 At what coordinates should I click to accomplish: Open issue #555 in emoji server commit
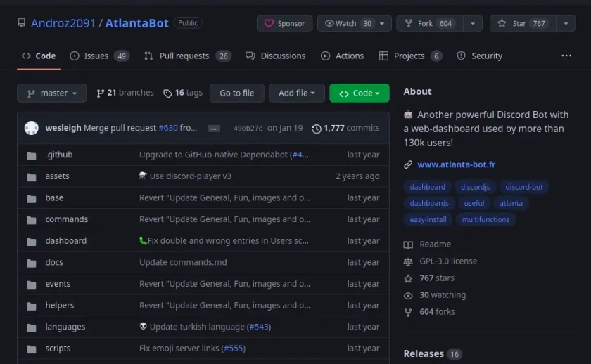(234, 349)
